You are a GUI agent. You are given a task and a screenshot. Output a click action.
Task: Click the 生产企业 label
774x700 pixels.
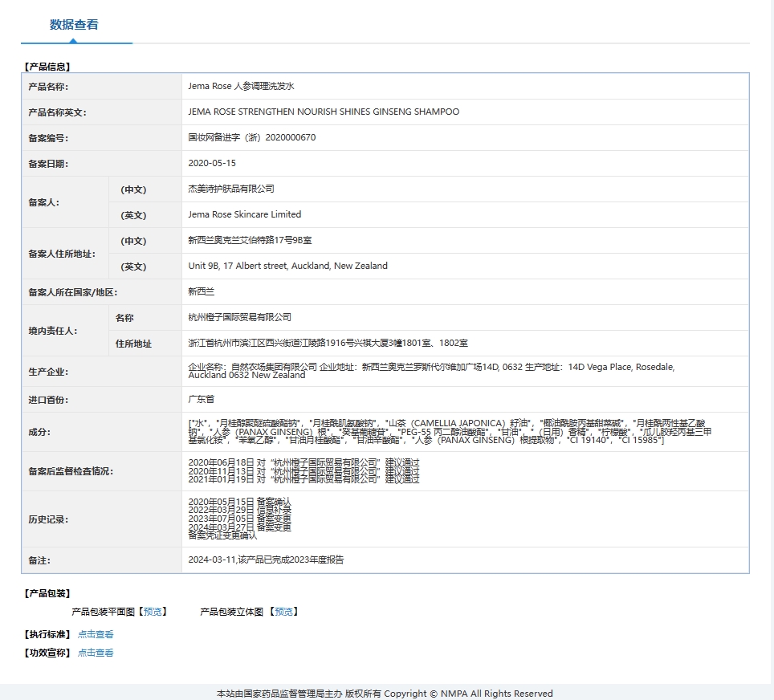click(x=48, y=371)
